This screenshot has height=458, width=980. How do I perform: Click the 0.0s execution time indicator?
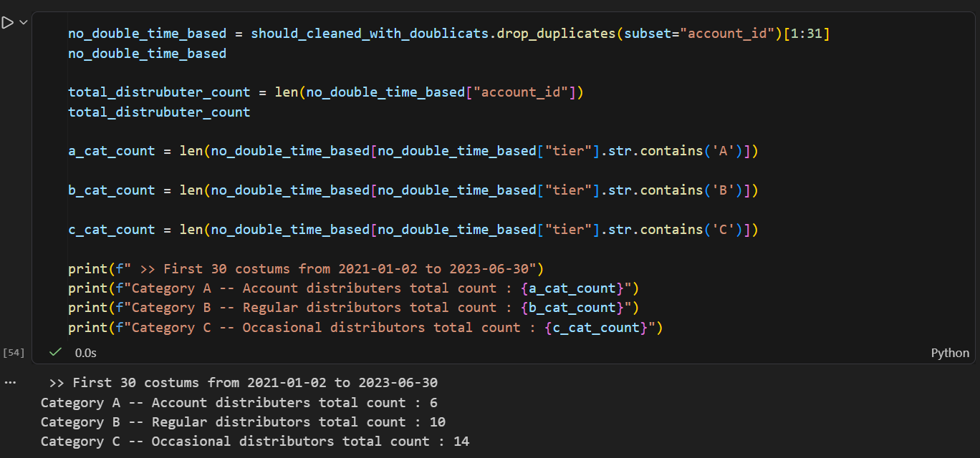[x=86, y=353]
